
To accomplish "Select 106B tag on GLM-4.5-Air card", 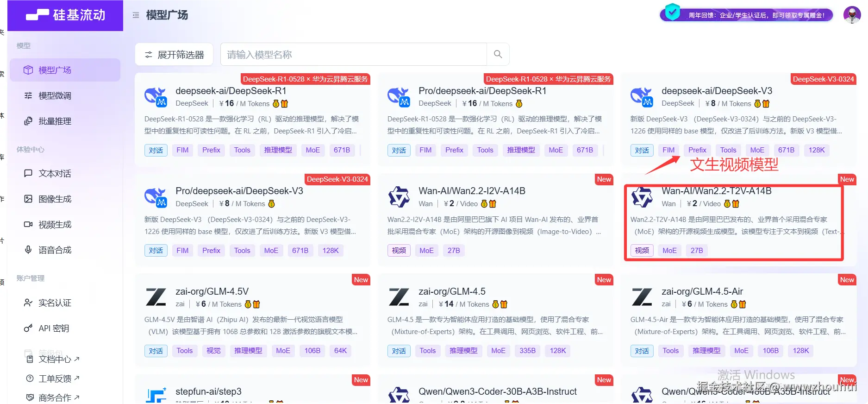I will (x=770, y=351).
